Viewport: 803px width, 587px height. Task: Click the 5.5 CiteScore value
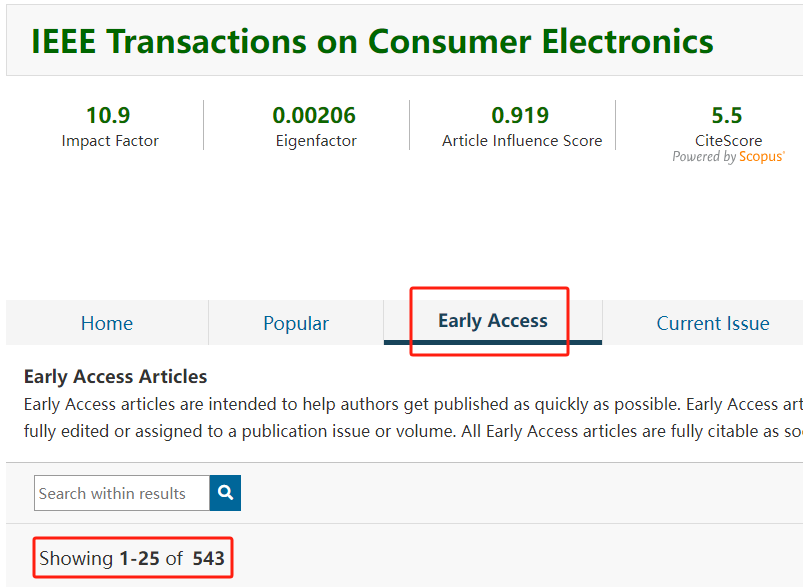[x=727, y=115]
